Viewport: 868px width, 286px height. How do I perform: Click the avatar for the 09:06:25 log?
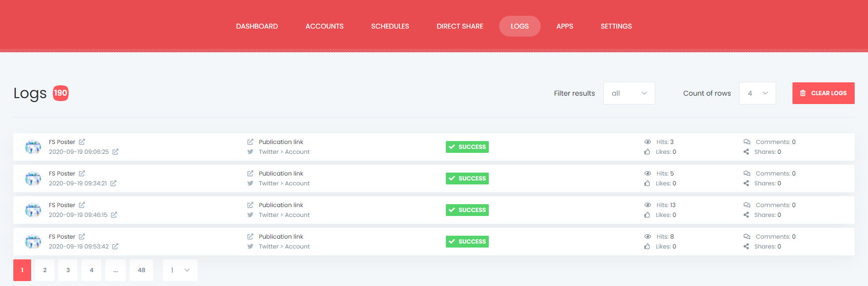[33, 147]
